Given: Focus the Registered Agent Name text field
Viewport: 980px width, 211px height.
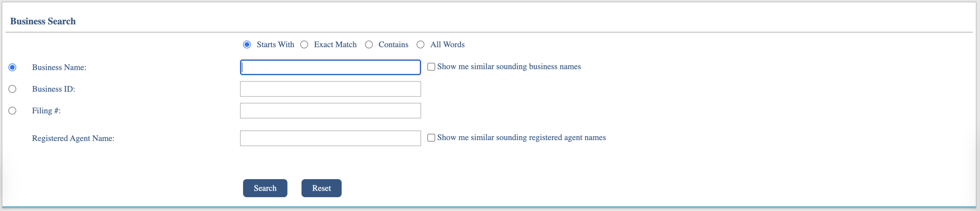Looking at the screenshot, I should pyautogui.click(x=330, y=138).
